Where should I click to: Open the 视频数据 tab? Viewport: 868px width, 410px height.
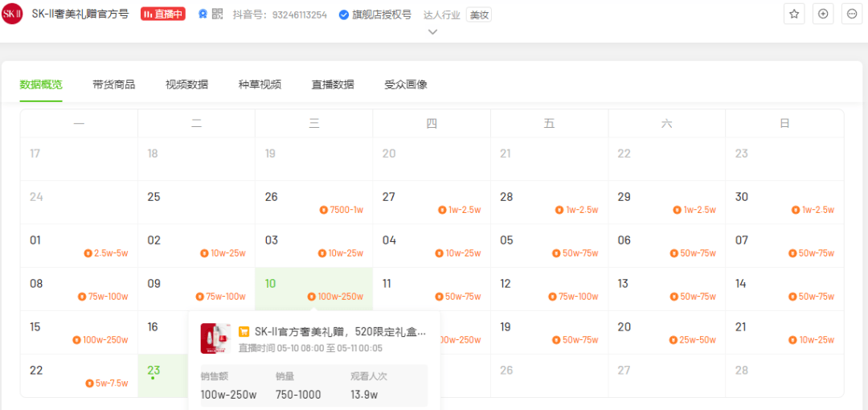tap(187, 84)
